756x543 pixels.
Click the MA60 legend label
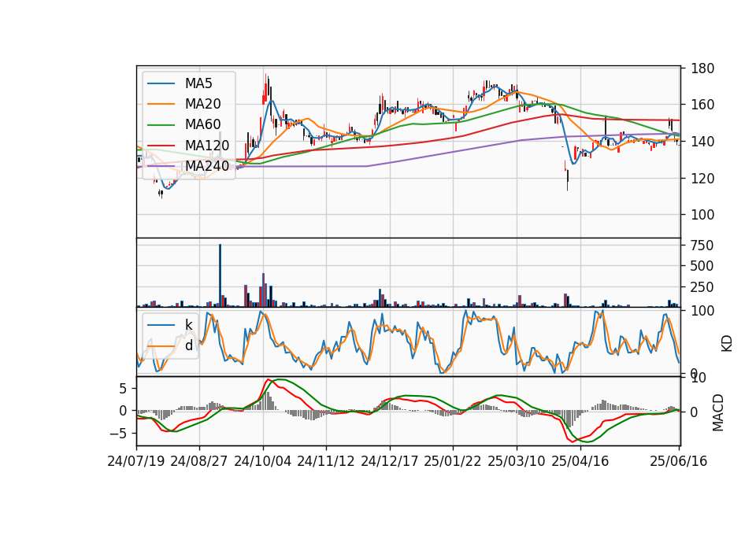(x=202, y=125)
